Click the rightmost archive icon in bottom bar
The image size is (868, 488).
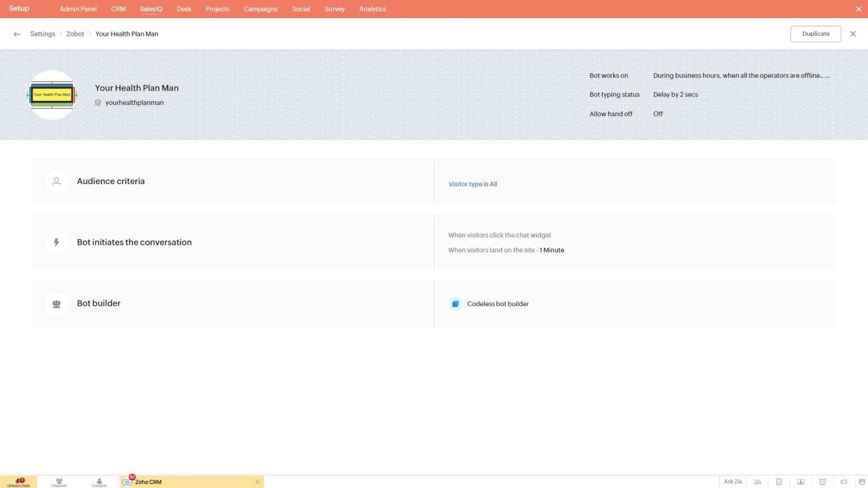[861, 482]
